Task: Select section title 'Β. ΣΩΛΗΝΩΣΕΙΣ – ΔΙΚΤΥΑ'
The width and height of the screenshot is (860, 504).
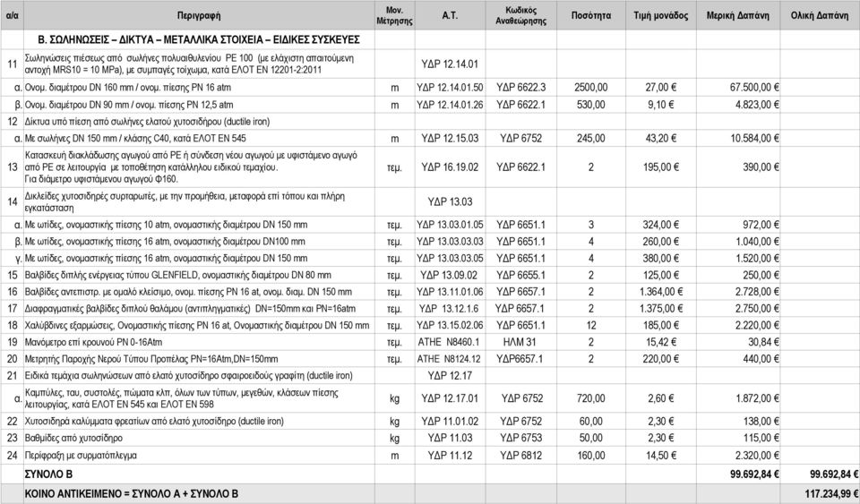Action: coord(199,39)
